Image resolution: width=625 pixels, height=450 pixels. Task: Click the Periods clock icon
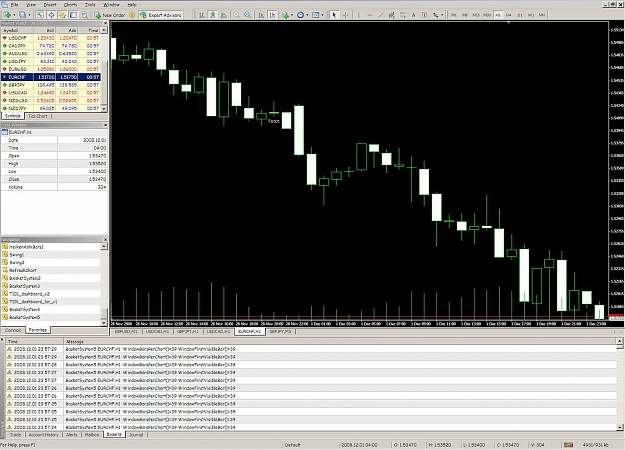pos(300,15)
